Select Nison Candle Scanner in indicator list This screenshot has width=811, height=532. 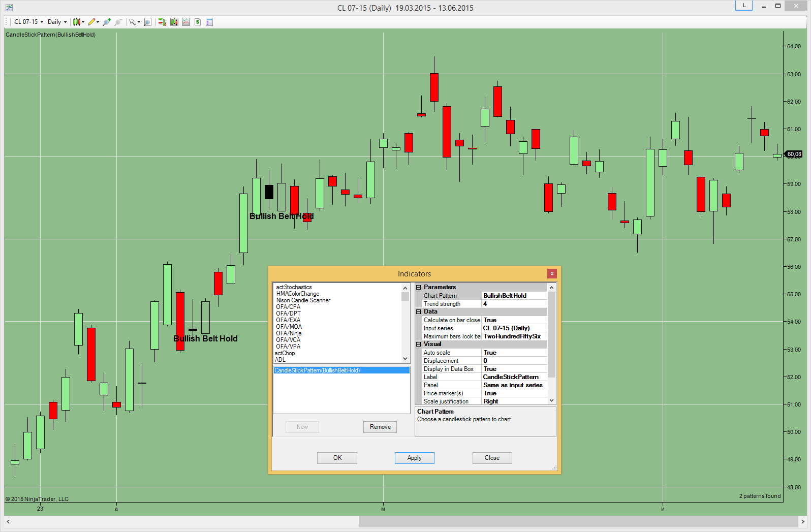click(x=303, y=300)
